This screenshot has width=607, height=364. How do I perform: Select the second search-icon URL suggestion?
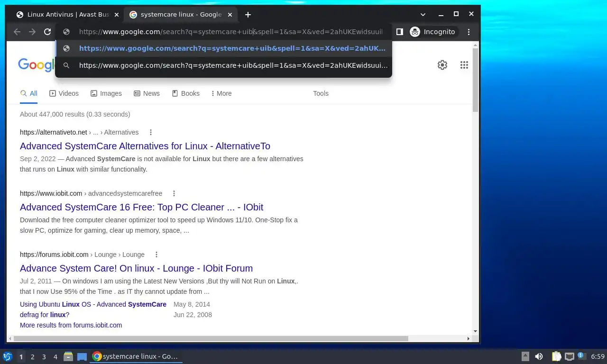(223, 65)
